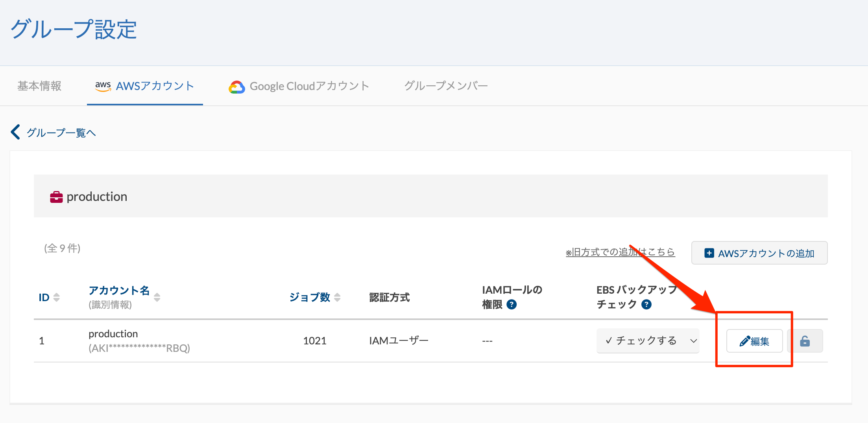
Task: Go back via グループ一覧へ link
Action: [x=61, y=133]
